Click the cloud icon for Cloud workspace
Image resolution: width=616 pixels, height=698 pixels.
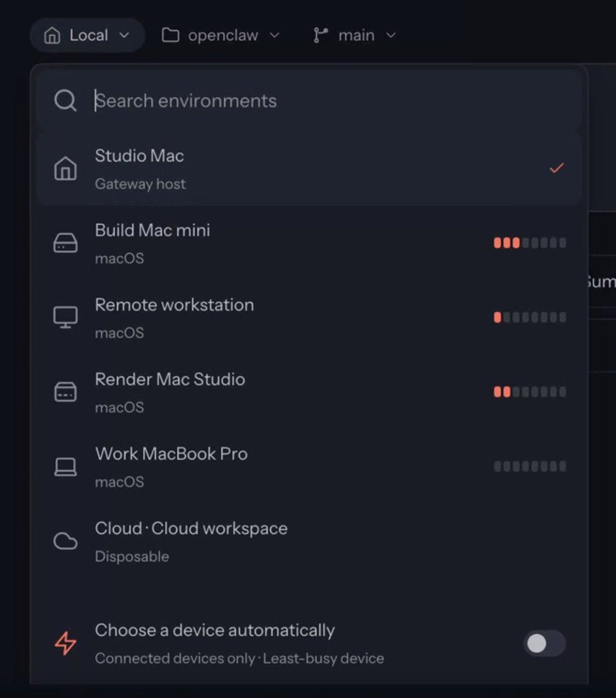(x=65, y=542)
